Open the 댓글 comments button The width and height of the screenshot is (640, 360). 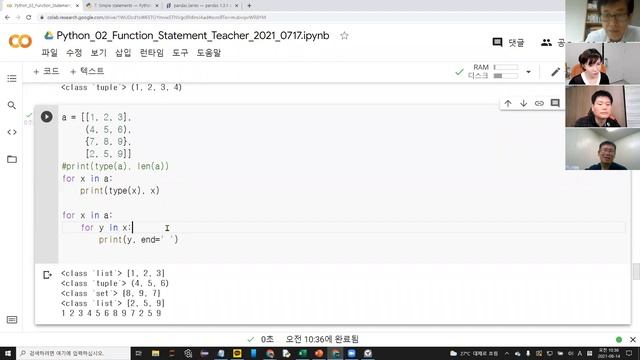coord(508,42)
